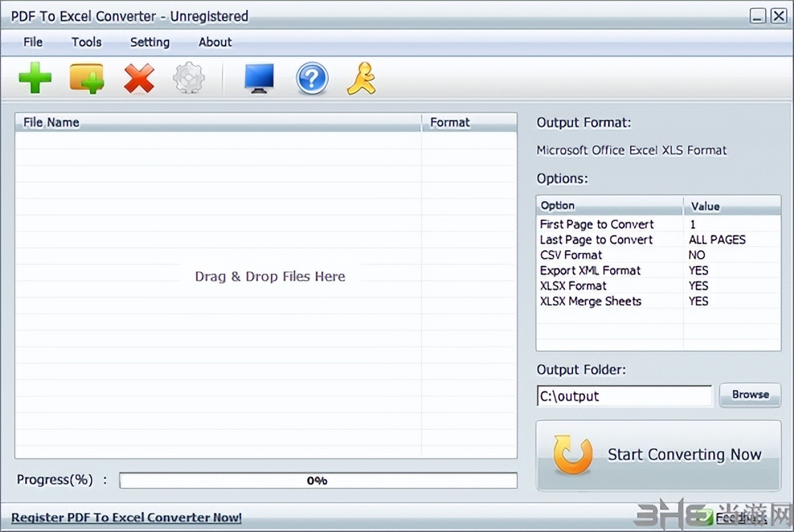This screenshot has width=794, height=532.
Task: Click the Output Folder path field
Action: click(623, 396)
